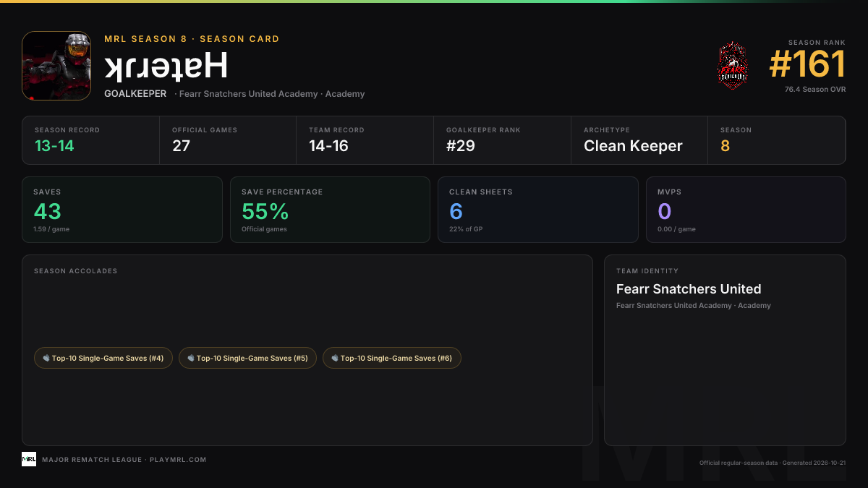The height and width of the screenshot is (488, 868).
Task: Click the "TEAM IDENTITY" heading
Action: pos(647,271)
